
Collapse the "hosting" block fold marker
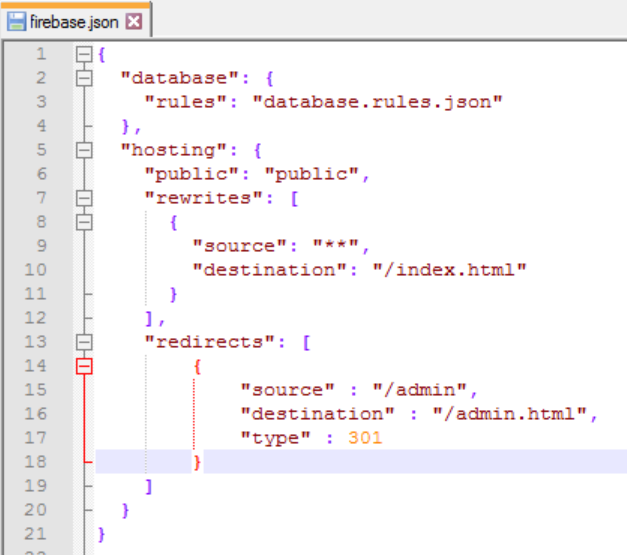[84, 150]
